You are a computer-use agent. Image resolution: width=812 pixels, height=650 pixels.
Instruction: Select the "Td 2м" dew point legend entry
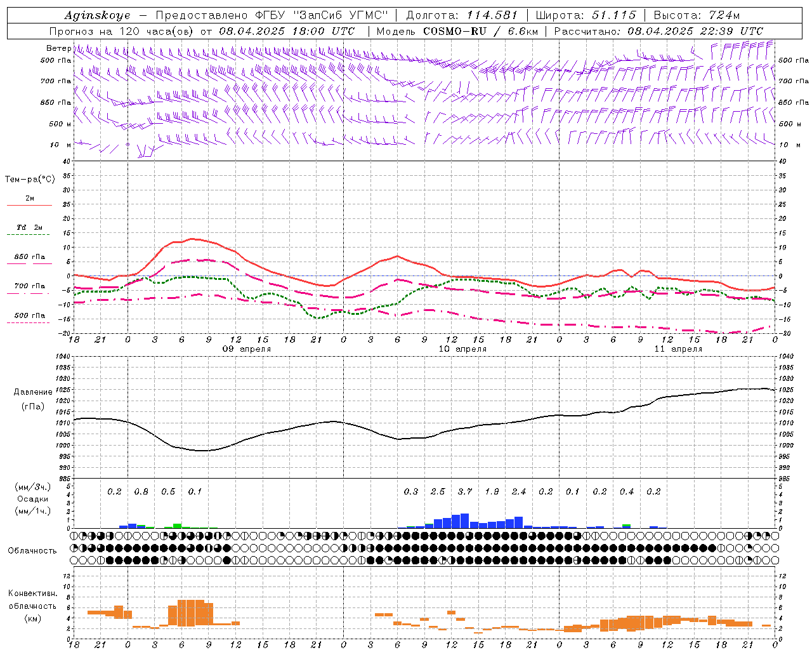point(29,227)
